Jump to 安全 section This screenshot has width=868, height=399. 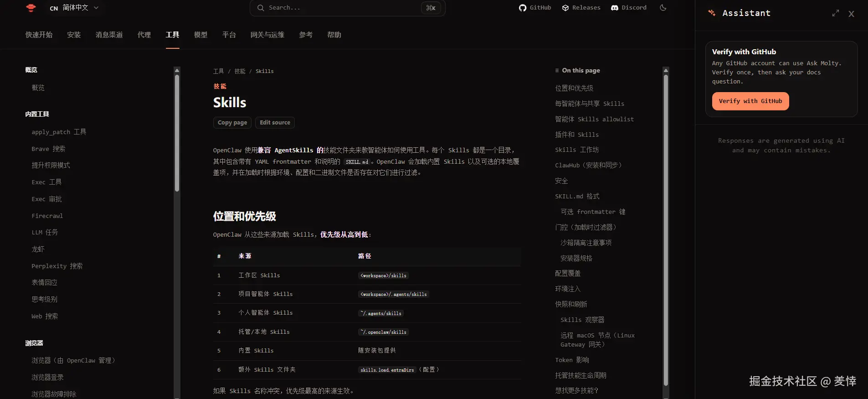click(x=561, y=181)
